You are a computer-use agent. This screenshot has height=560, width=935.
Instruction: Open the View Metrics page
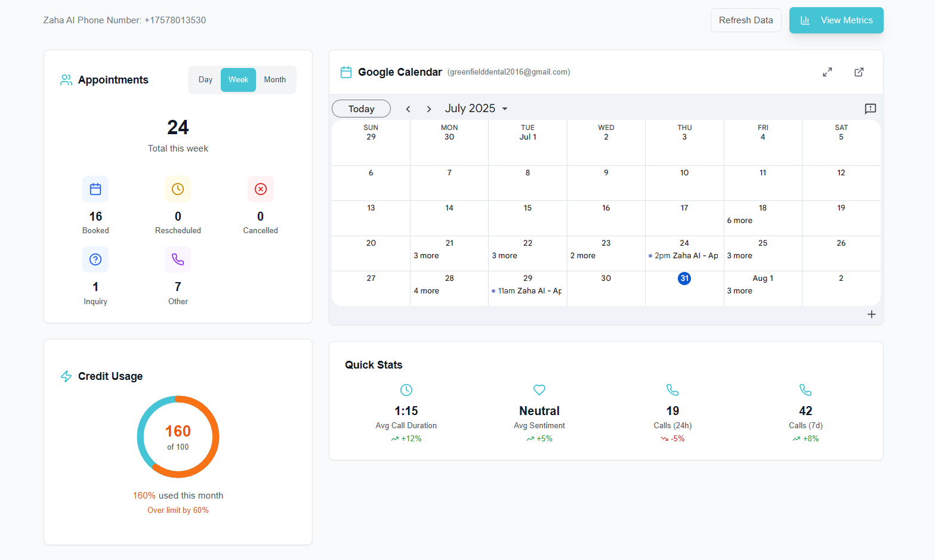[x=837, y=20]
